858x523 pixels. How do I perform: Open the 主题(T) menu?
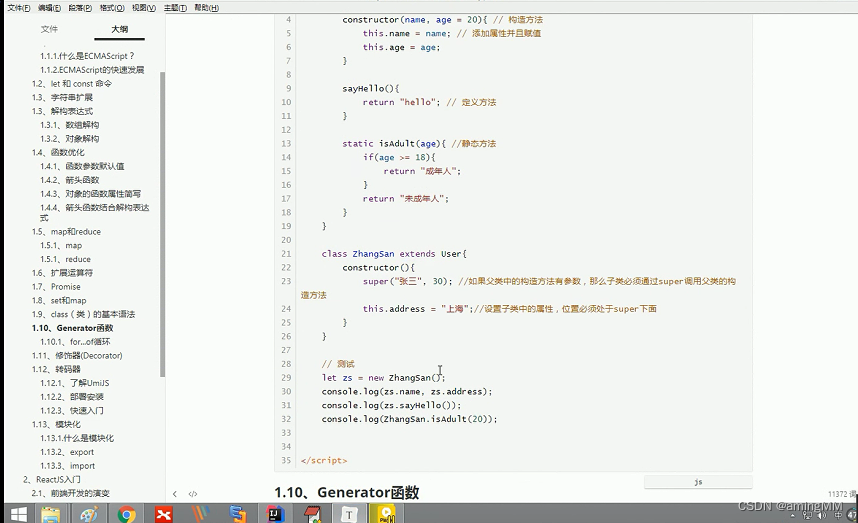[175, 8]
